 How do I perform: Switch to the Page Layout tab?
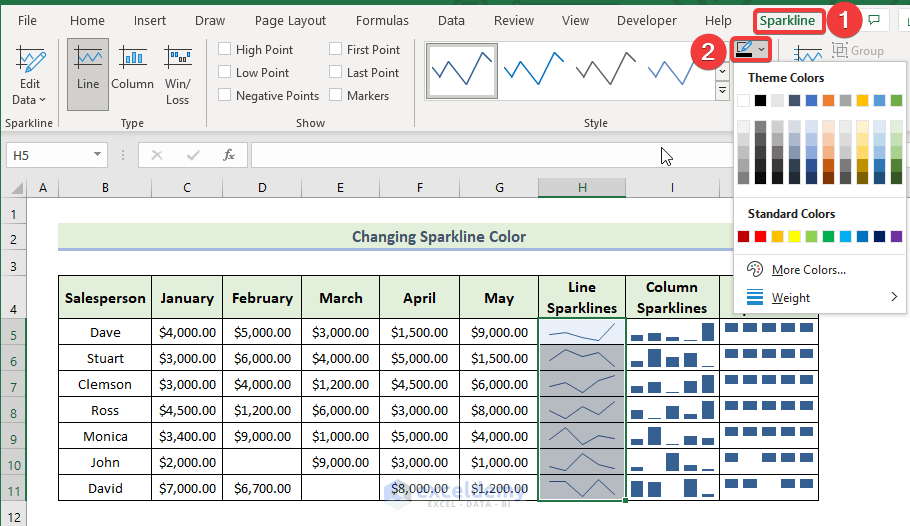[x=290, y=20]
